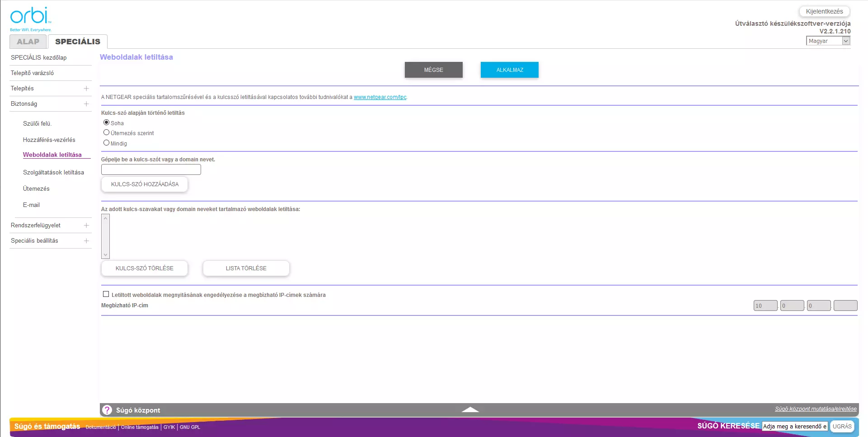
Task: Switch to the ALAP tab
Action: tap(28, 42)
